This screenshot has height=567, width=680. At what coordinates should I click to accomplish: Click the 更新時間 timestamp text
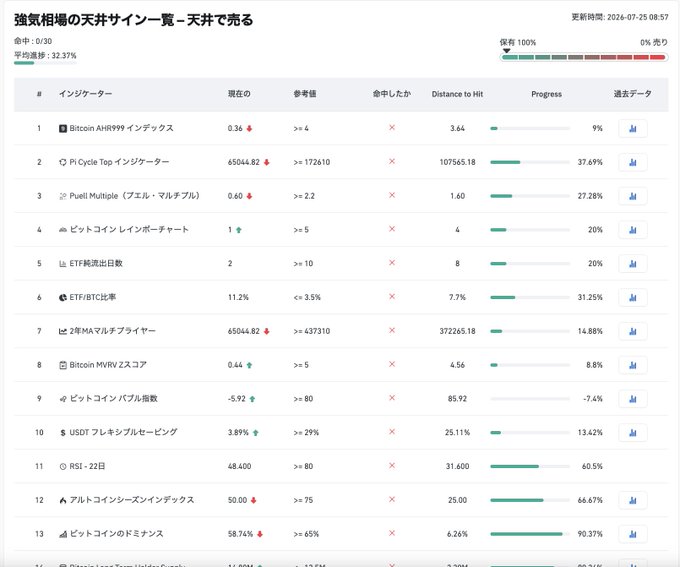click(620, 17)
